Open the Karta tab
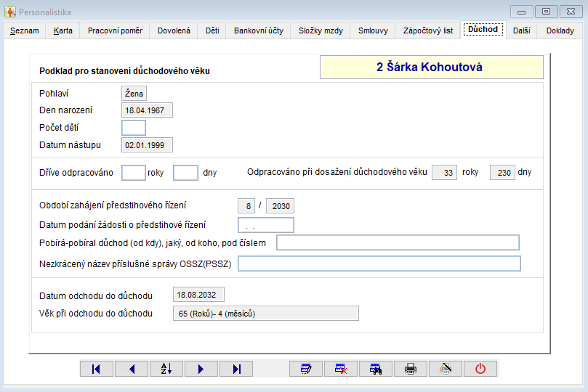 pyautogui.click(x=63, y=30)
